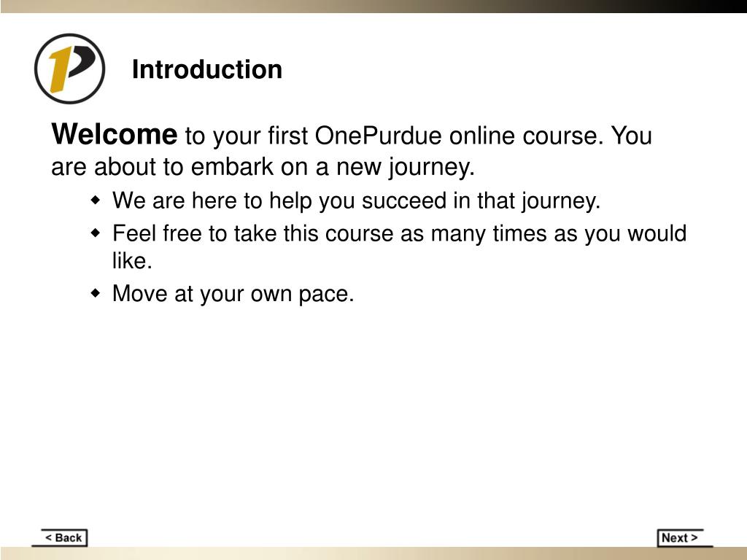Click the diamond bullet before 'Move at your own pace'

96,293
